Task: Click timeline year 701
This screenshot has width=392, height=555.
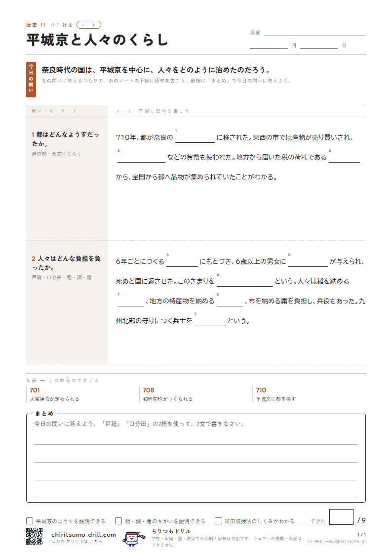Action: point(35,390)
